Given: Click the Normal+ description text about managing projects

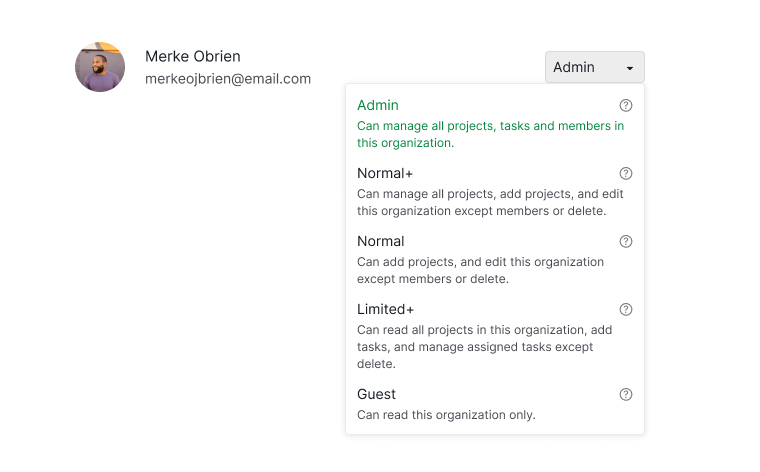Looking at the screenshot, I should [x=490, y=202].
